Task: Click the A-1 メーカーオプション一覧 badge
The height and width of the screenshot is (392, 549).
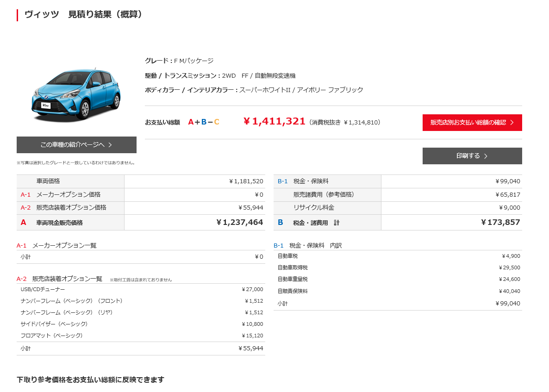Action: (x=22, y=246)
